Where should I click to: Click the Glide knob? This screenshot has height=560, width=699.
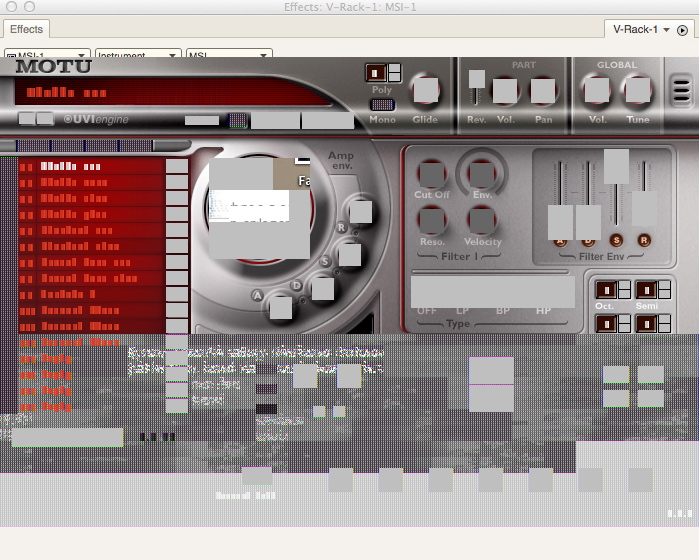click(x=425, y=91)
